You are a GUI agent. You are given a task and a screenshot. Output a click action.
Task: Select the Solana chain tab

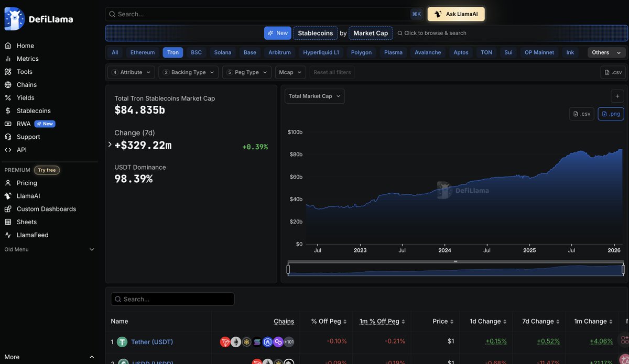click(x=223, y=52)
